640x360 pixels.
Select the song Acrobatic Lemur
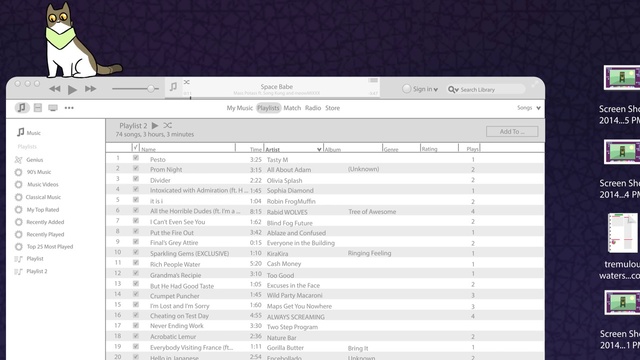coord(173,337)
